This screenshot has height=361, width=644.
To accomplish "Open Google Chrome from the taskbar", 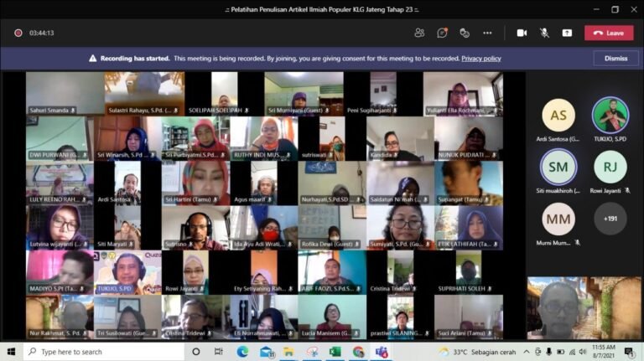I will pos(359,352).
